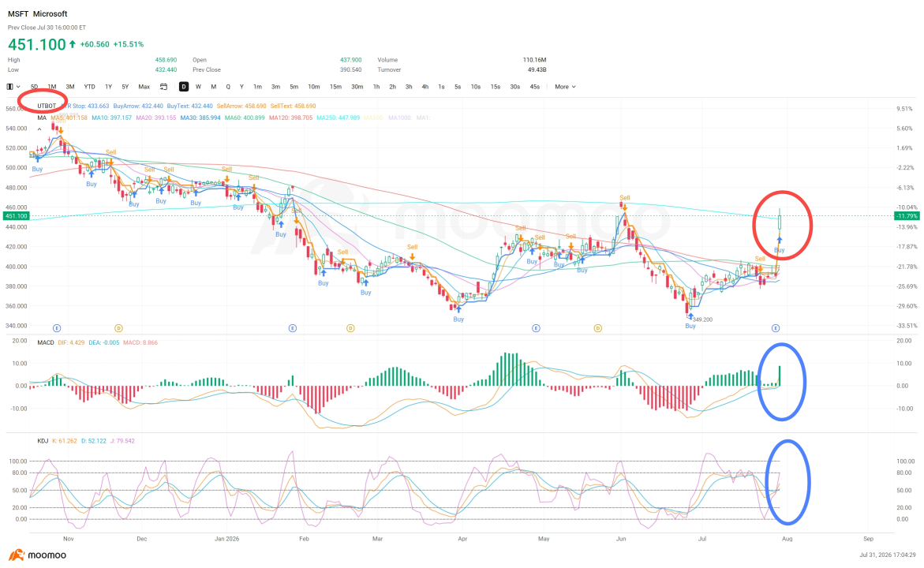
Task: Open the earnings marker in late January
Action: pos(292,328)
